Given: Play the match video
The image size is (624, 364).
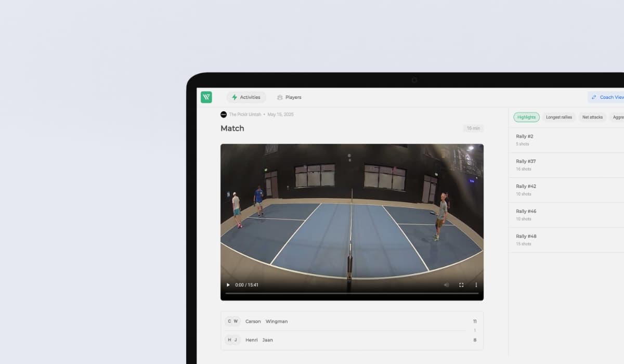Looking at the screenshot, I should (x=228, y=285).
